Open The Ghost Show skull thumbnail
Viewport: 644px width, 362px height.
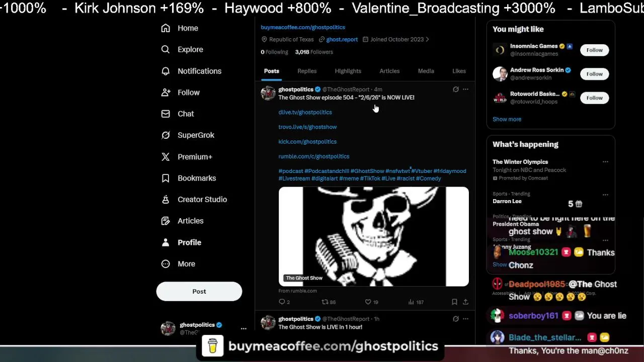click(x=373, y=236)
